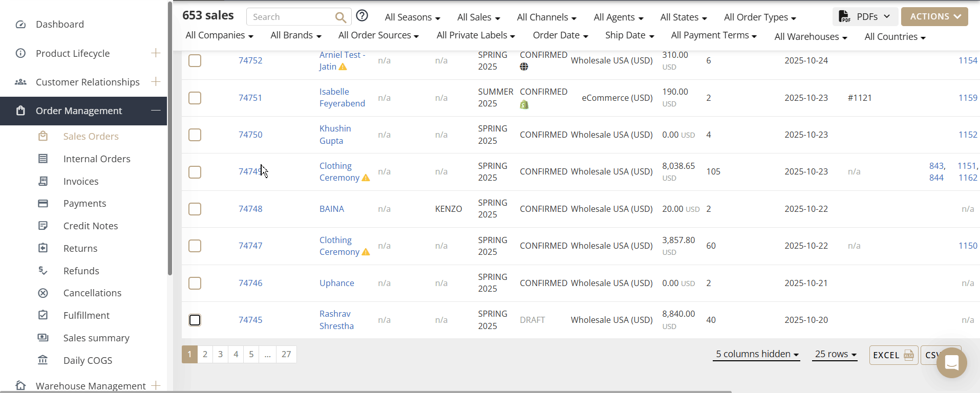Click the search magnifier icon

(x=340, y=17)
